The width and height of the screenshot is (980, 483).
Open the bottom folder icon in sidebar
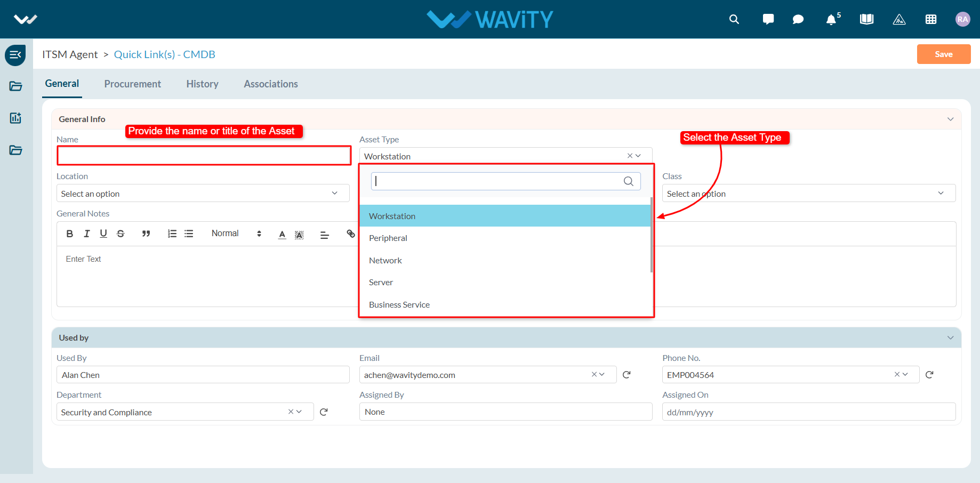(x=15, y=150)
